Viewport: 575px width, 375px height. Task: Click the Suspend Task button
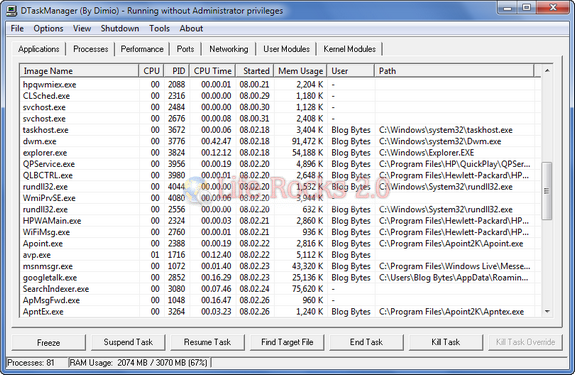point(128,342)
